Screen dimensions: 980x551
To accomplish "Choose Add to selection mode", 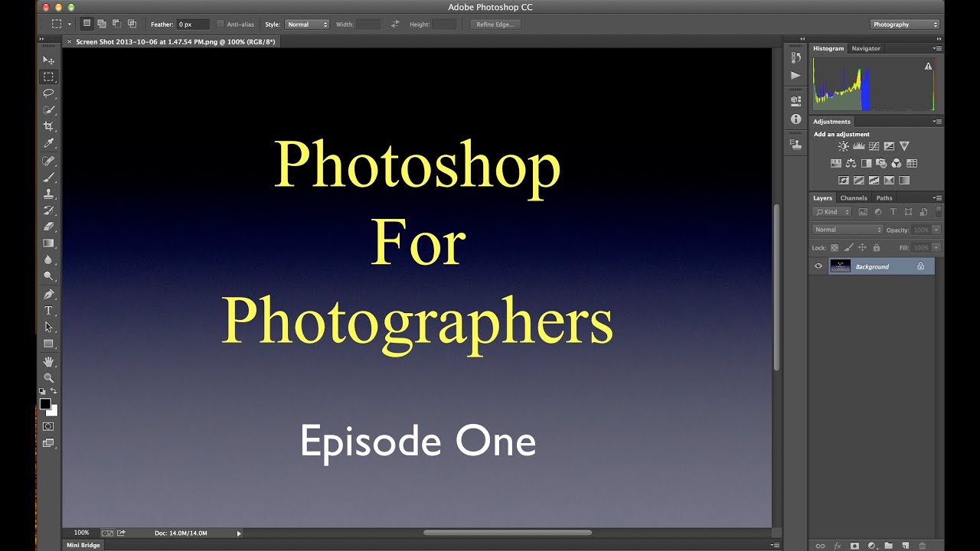I will coord(102,24).
